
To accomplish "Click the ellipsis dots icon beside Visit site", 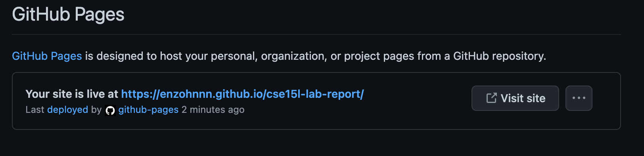I will coord(579,98).
